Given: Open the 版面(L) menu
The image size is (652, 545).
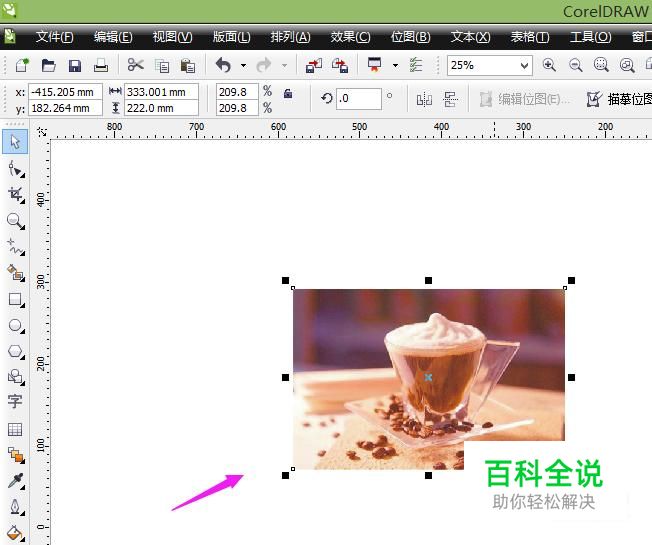Looking at the screenshot, I should [x=231, y=37].
